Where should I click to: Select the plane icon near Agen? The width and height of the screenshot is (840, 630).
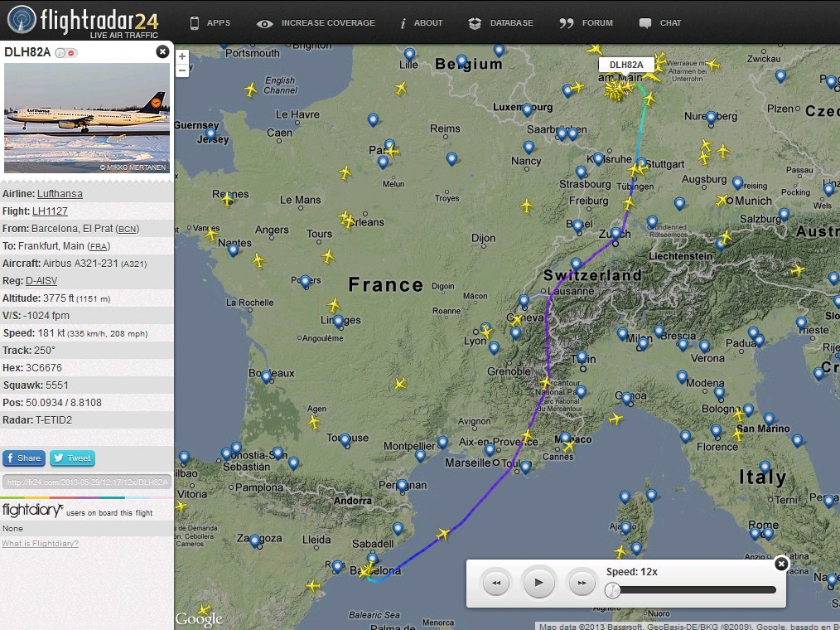click(314, 423)
